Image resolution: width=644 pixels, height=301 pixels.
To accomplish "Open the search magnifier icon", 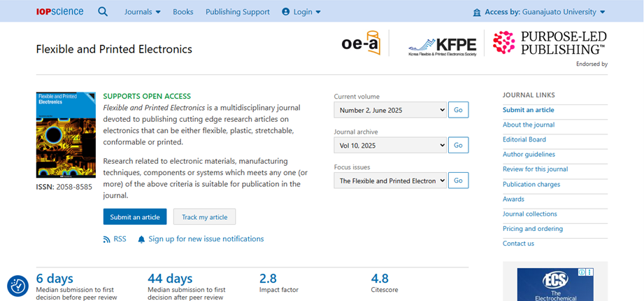I will (103, 11).
